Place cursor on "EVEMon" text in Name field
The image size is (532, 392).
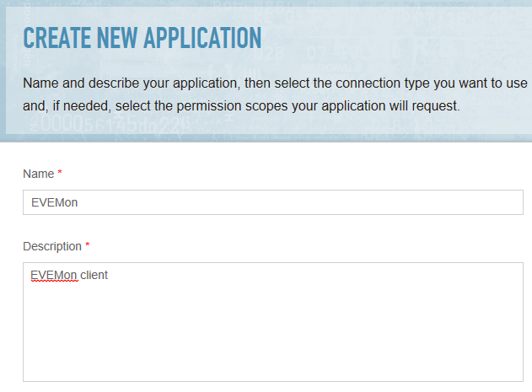(x=54, y=202)
